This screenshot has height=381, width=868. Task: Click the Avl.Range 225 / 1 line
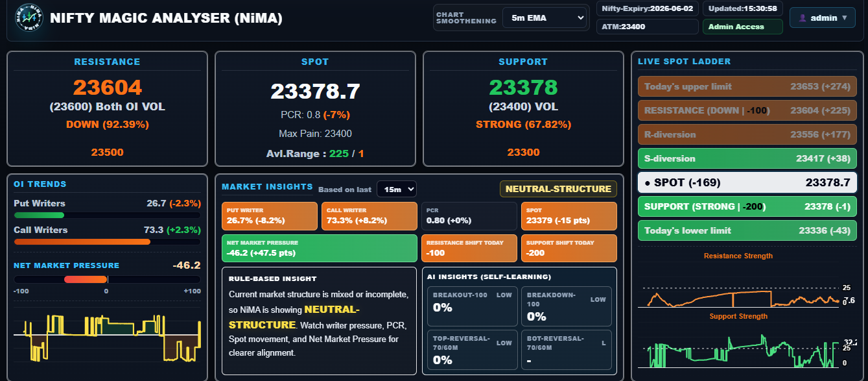pos(315,154)
